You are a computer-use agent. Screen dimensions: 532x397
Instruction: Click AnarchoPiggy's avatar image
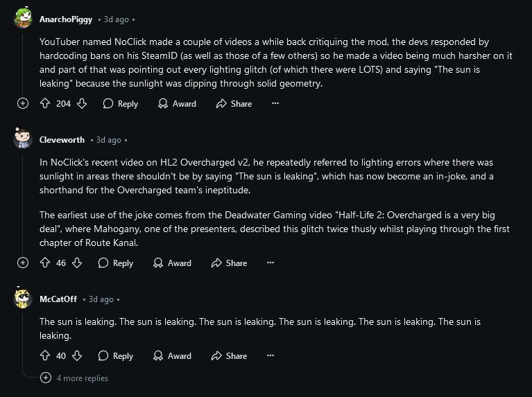click(23, 19)
